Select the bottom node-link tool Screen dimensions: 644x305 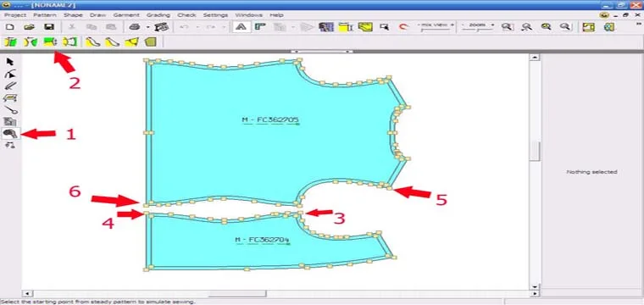click(x=10, y=145)
